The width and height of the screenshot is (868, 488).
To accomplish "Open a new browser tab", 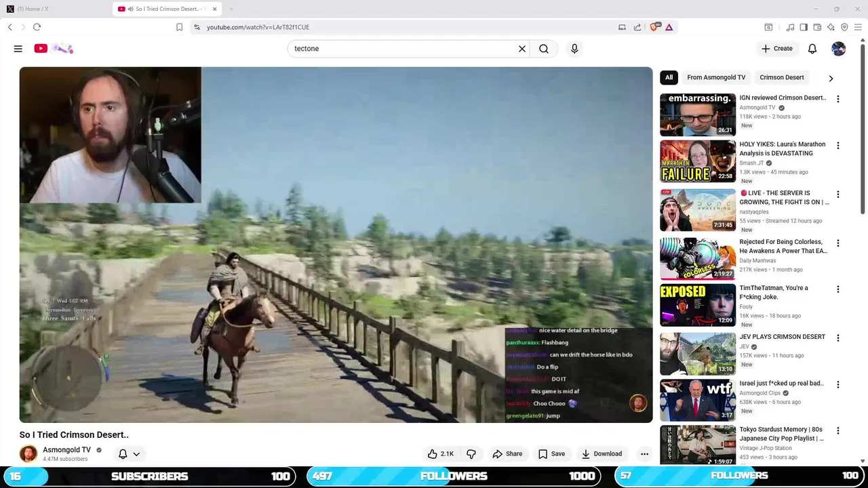I will (x=231, y=9).
